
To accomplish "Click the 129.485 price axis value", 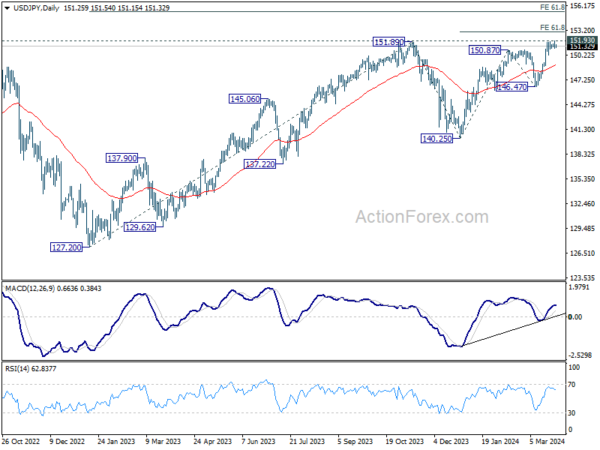I will [x=582, y=229].
